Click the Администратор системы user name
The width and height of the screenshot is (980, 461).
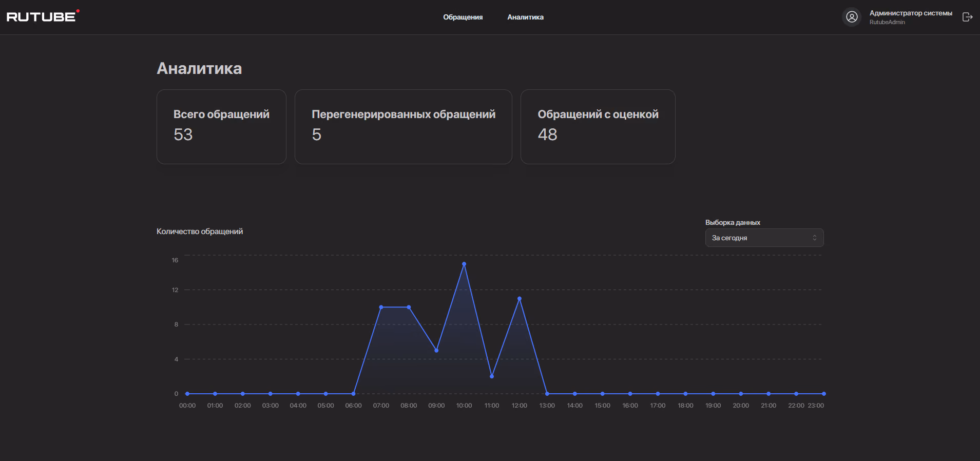[x=911, y=13]
